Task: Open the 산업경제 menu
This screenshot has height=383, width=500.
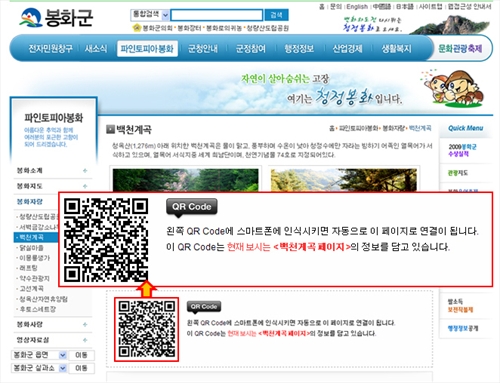Action: [x=347, y=49]
